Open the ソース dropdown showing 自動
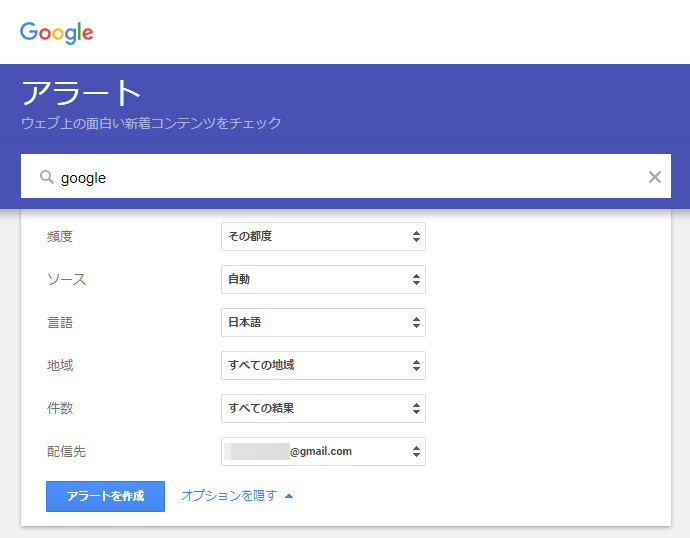This screenshot has height=538, width=690. [323, 280]
